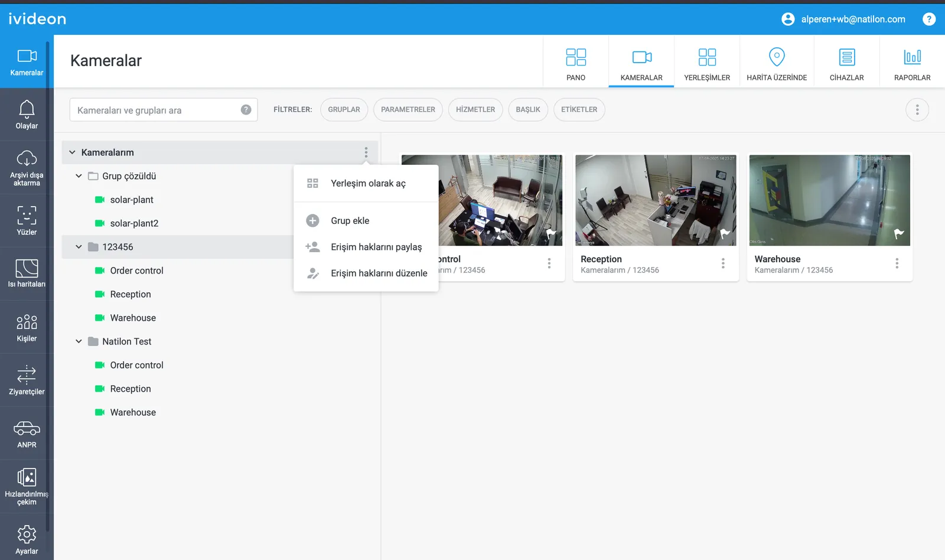Switch to the YERLEŞİMLER tab
This screenshot has width=945, height=560.
pyautogui.click(x=706, y=62)
